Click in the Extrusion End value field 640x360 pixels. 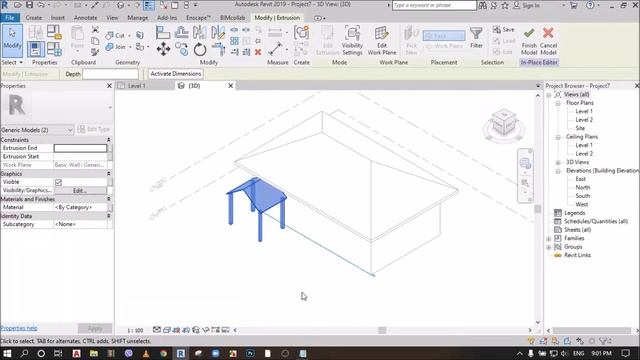(80, 148)
